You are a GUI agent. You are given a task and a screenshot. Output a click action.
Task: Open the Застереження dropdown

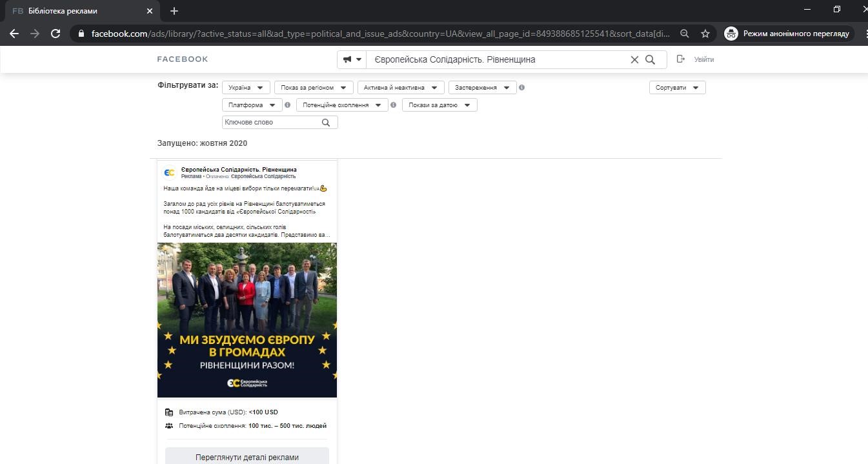483,87
